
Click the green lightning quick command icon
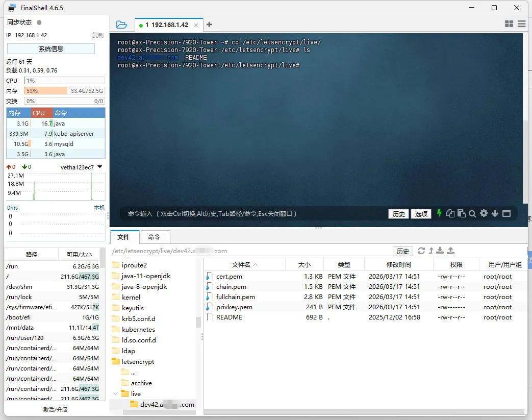pyautogui.click(x=439, y=213)
